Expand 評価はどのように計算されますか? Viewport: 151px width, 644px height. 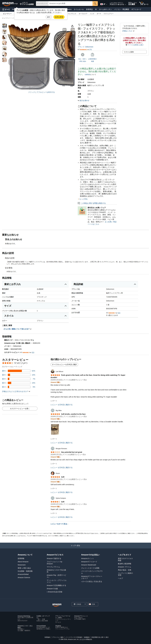[x=16, y=392]
